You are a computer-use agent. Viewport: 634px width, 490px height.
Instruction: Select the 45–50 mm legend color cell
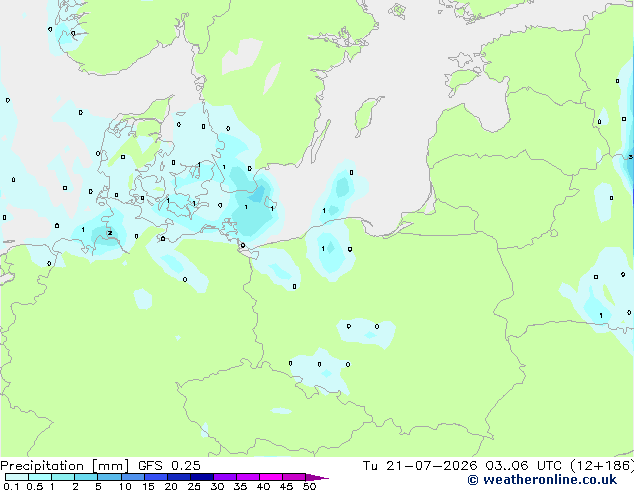[294, 477]
